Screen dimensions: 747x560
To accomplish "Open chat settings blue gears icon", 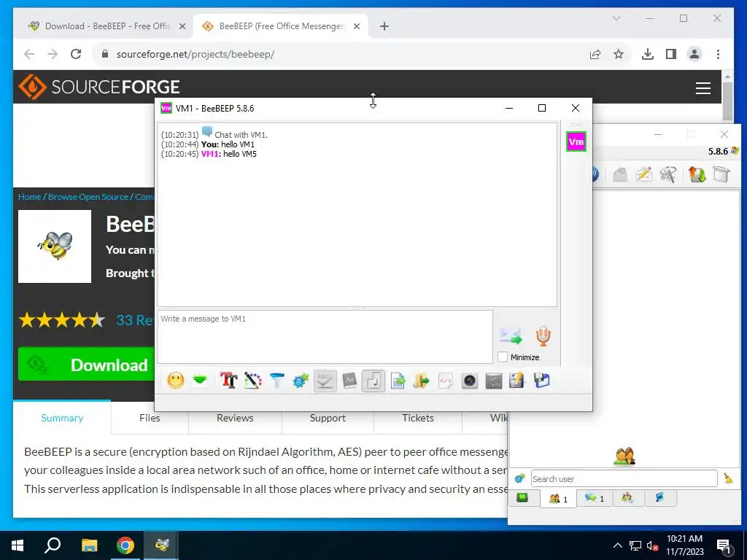I will [x=301, y=381].
